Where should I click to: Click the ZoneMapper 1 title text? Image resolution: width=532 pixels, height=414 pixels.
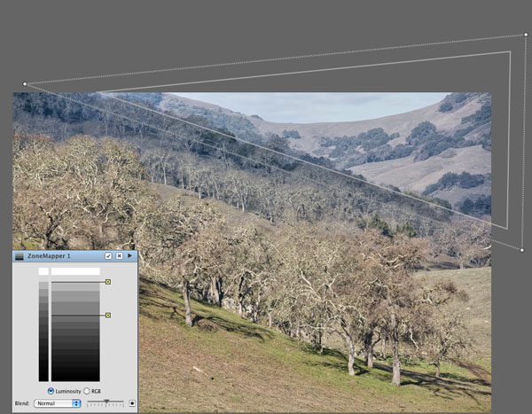coord(49,256)
